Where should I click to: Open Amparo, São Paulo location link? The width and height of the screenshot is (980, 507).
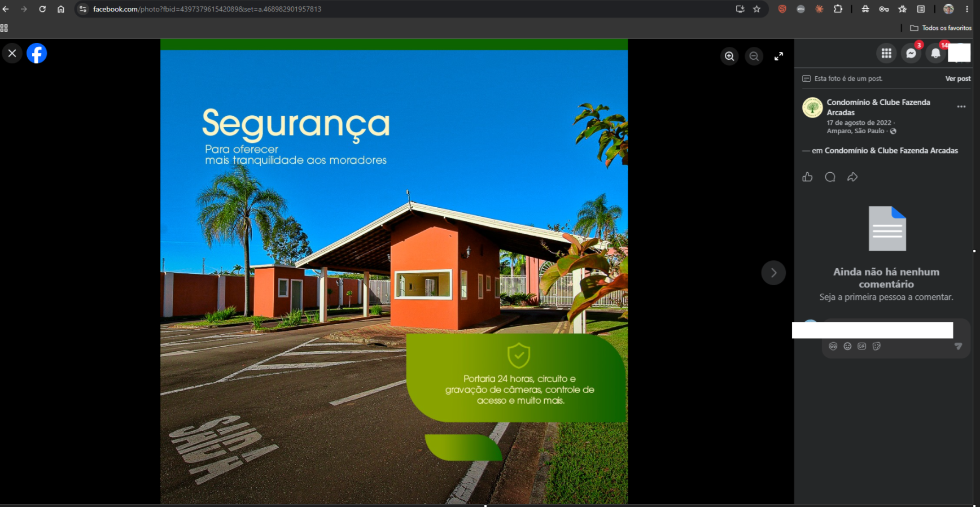(x=855, y=131)
